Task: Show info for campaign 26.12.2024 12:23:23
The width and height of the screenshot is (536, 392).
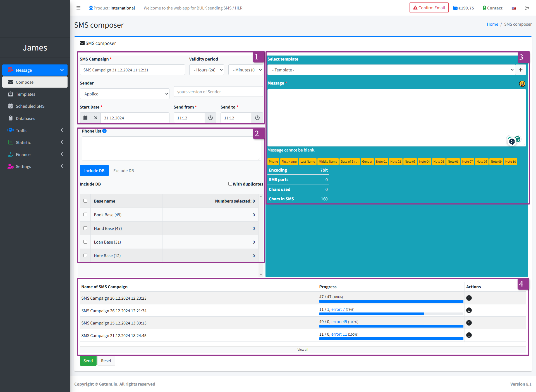Action: click(469, 298)
